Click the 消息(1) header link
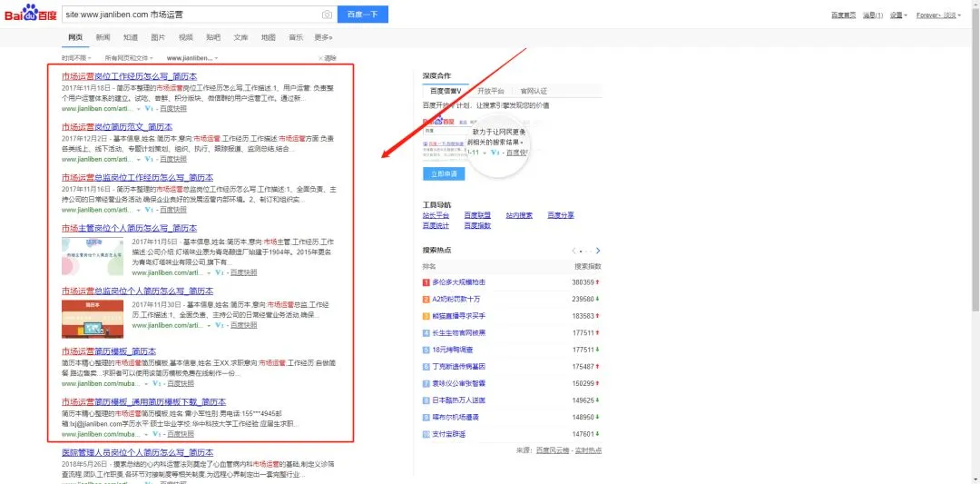This screenshot has height=484, width=980. (873, 15)
